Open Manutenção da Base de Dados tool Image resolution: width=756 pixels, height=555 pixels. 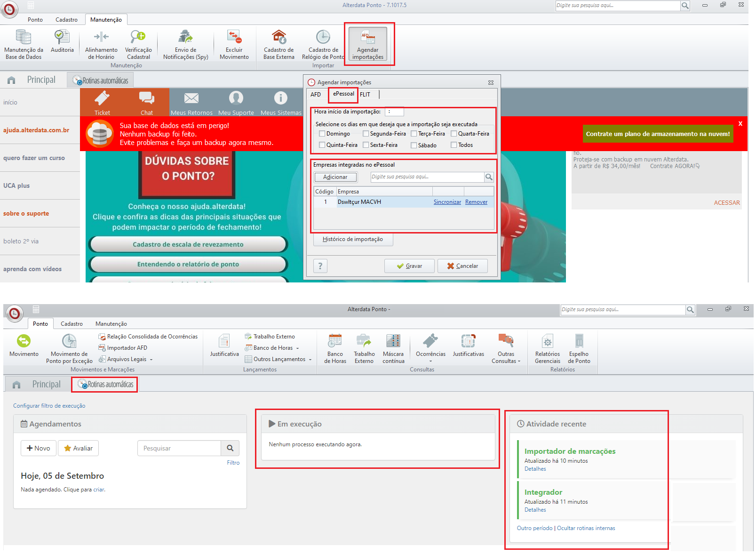(x=24, y=44)
